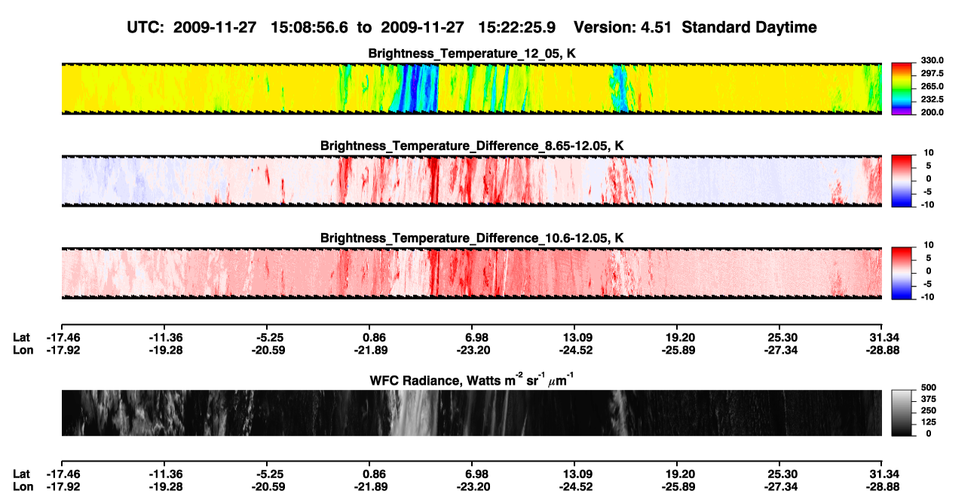
Task: Select the Brightness_Temperature_12_05 image strip
Action: 471,88
